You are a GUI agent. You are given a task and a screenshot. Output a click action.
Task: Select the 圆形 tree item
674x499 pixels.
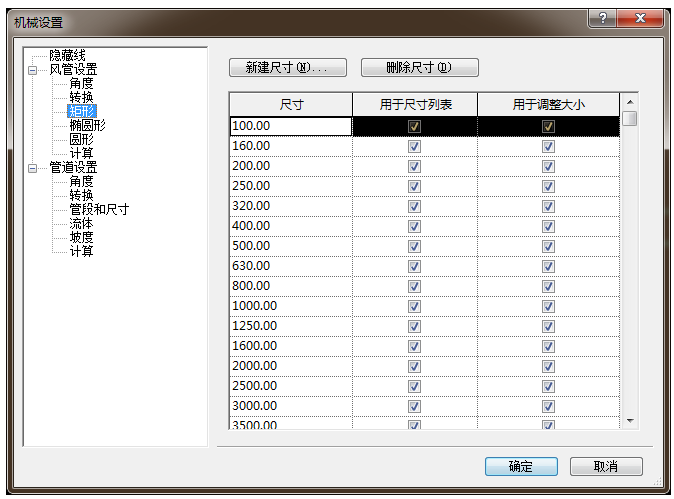[81, 139]
